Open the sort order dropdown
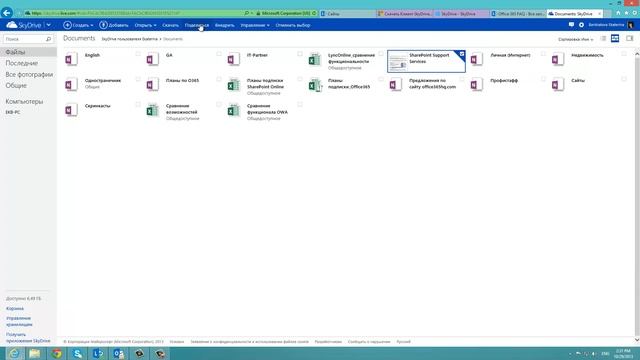 point(576,39)
